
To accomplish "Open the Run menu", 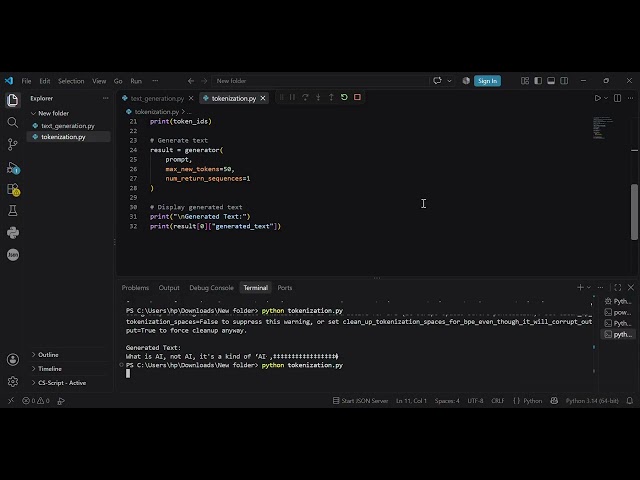I will click(136, 81).
